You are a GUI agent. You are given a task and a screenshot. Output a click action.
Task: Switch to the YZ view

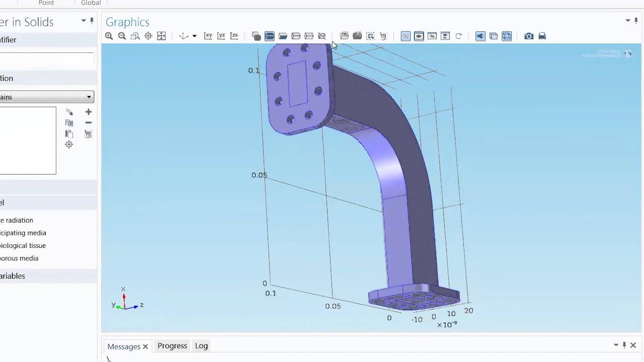pyautogui.click(x=221, y=36)
